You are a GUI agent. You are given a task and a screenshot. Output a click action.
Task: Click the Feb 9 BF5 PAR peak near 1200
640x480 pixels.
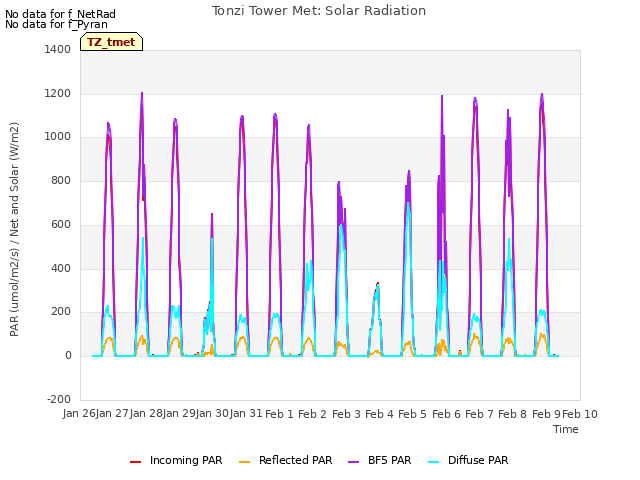coord(542,95)
